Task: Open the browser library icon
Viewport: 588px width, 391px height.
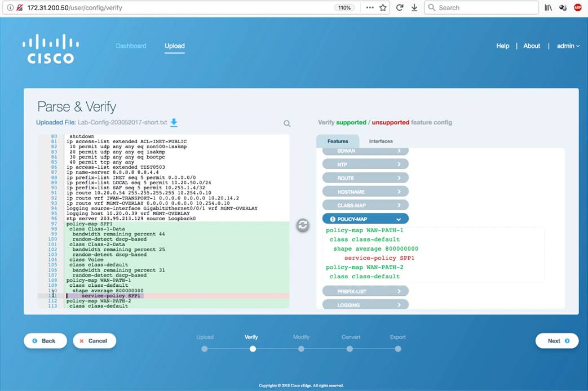Action: click(548, 7)
